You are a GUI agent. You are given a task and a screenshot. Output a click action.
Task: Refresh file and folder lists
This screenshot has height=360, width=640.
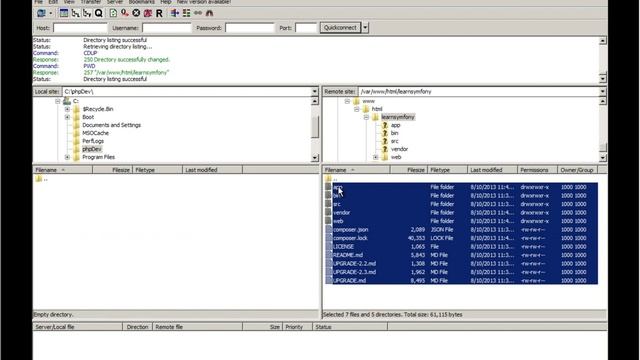113,13
